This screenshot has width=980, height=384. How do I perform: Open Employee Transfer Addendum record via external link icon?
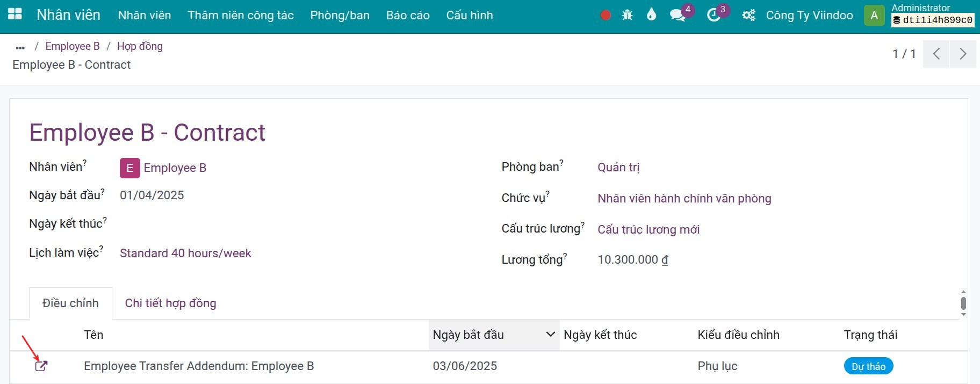click(41, 366)
